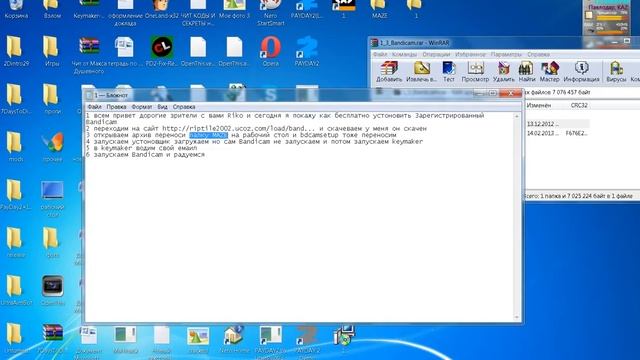Screen dimensions: 640x360
Task: Select the проги folder on desktop
Action: (x=52, y=99)
